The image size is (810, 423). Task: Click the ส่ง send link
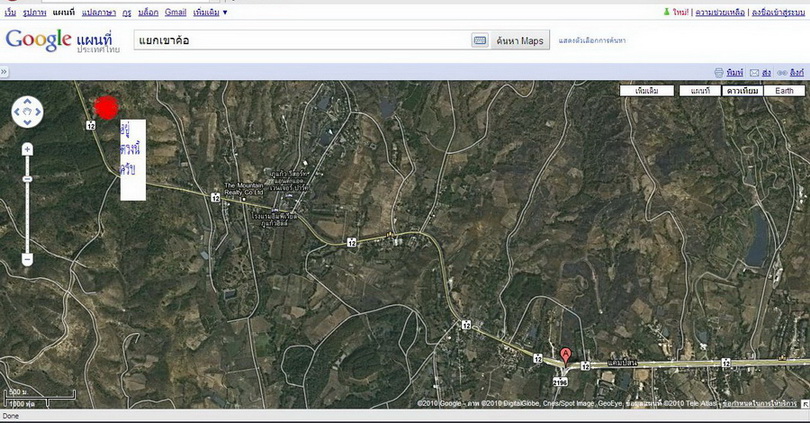pos(767,73)
